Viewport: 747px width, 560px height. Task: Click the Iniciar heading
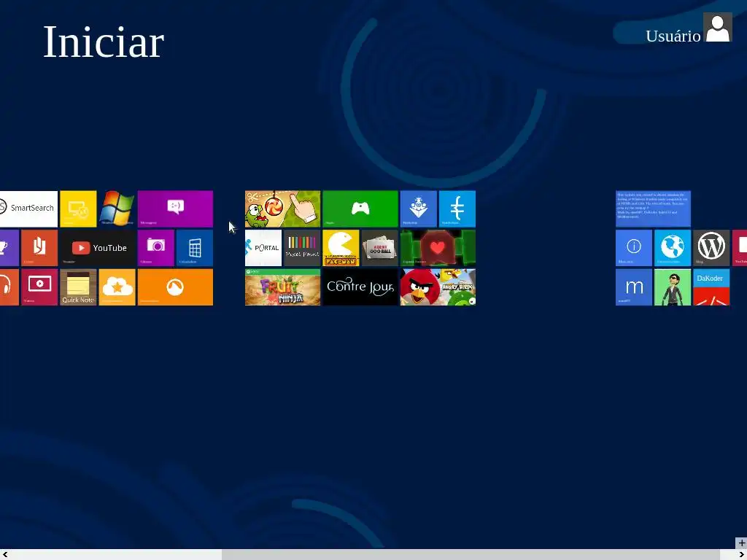[x=104, y=42]
